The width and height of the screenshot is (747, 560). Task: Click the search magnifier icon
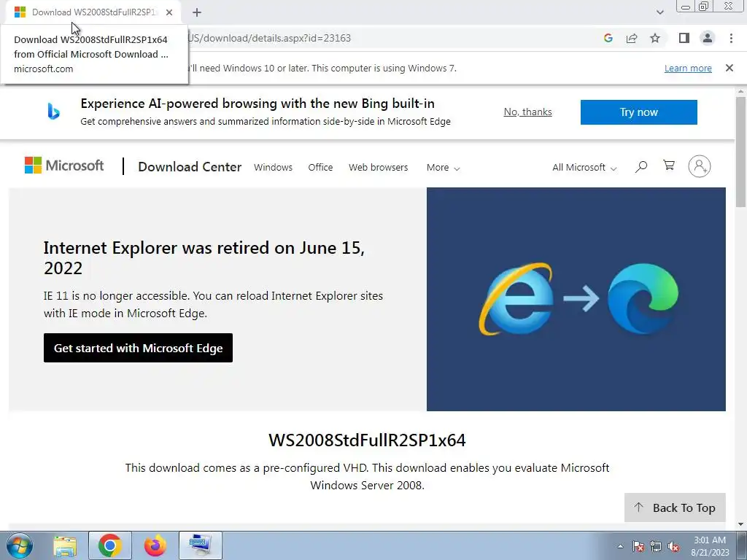point(641,167)
